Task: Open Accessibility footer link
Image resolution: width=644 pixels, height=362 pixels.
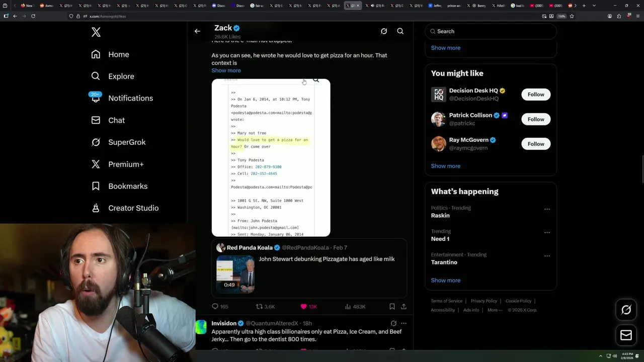Action: coord(443,310)
